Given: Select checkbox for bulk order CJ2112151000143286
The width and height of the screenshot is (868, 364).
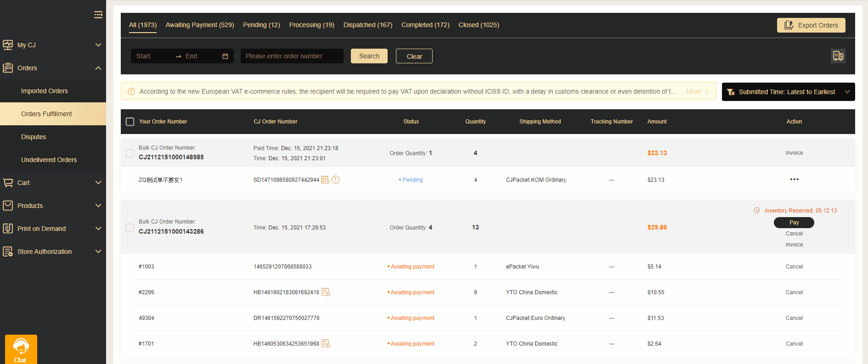Looking at the screenshot, I should pyautogui.click(x=130, y=228).
